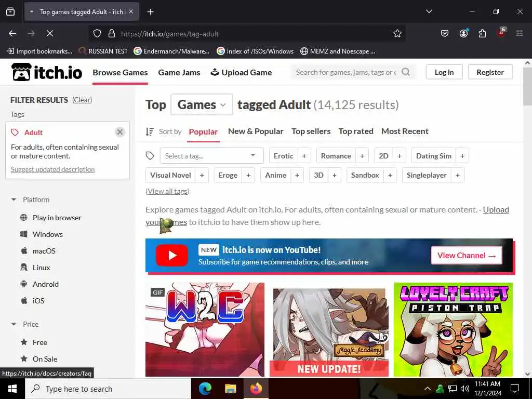Add Sandbox tag with its plus button
The height and width of the screenshot is (399, 532).
(x=390, y=175)
